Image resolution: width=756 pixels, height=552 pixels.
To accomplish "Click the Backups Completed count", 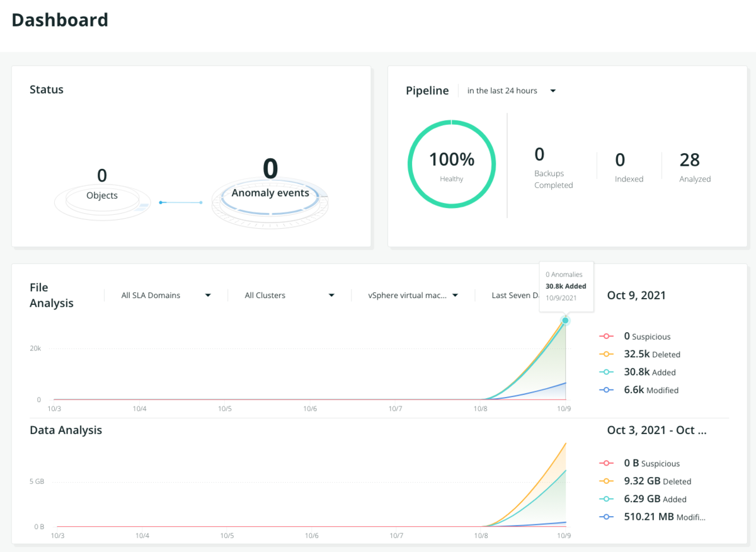I will pyautogui.click(x=553, y=167).
